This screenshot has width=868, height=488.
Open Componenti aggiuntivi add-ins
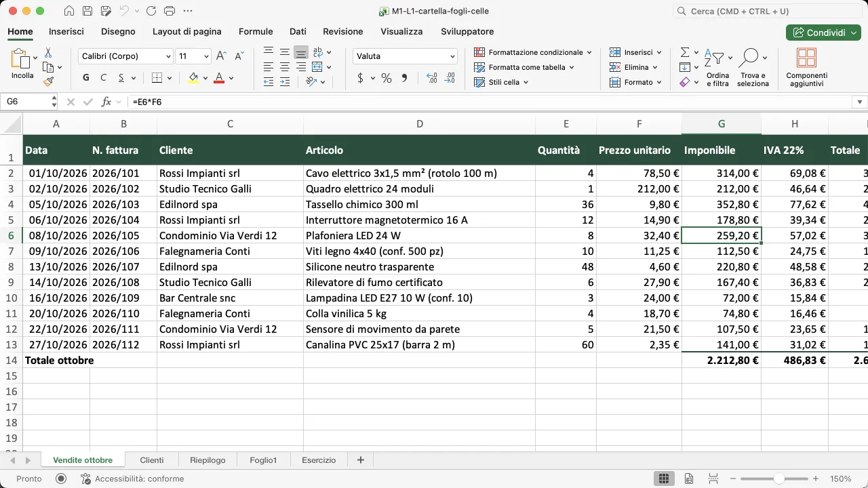click(x=806, y=67)
